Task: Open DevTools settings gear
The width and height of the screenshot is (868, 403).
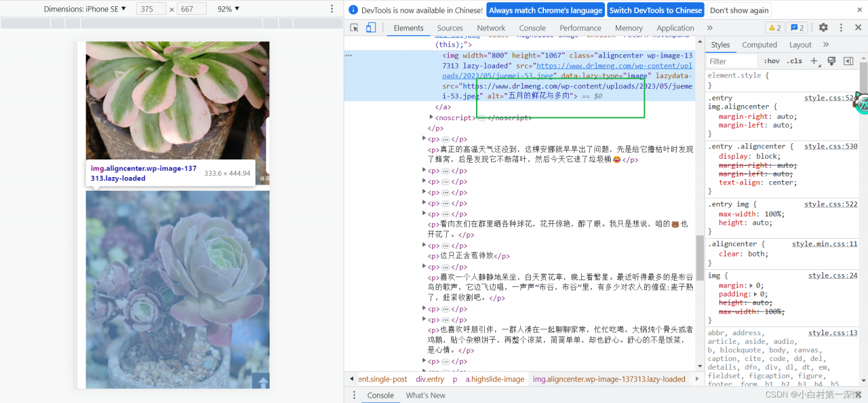Action: 823,28
